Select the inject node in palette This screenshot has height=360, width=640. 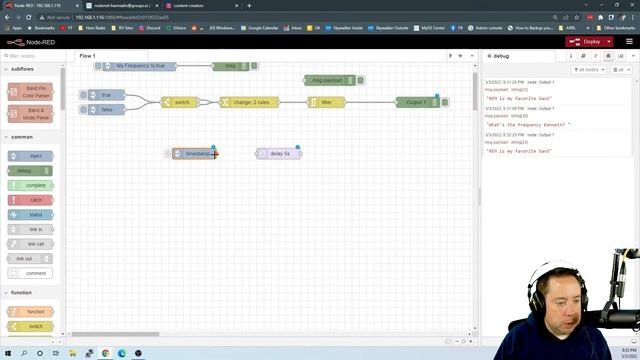tap(31, 156)
